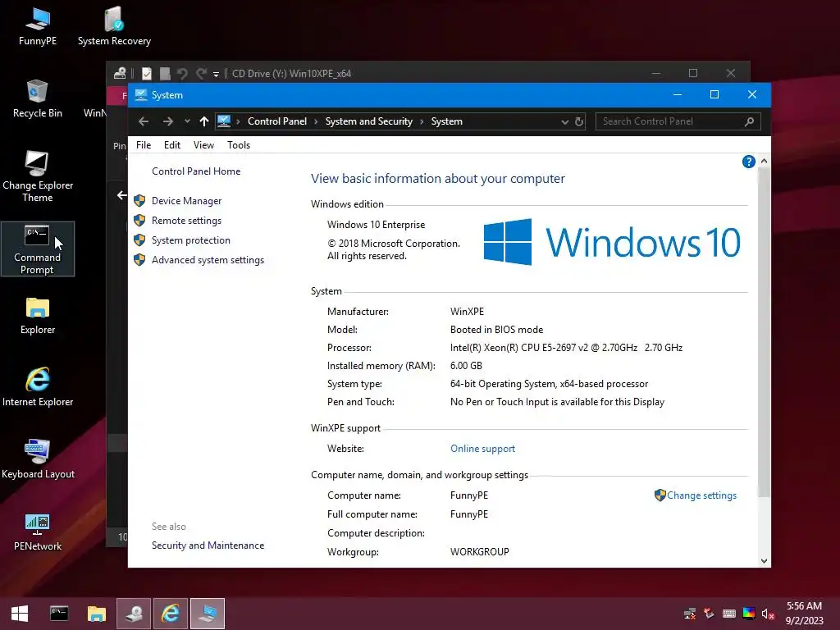Image resolution: width=840 pixels, height=630 pixels.
Task: Click Properties icon in CD Drive window toolbar
Action: click(147, 73)
